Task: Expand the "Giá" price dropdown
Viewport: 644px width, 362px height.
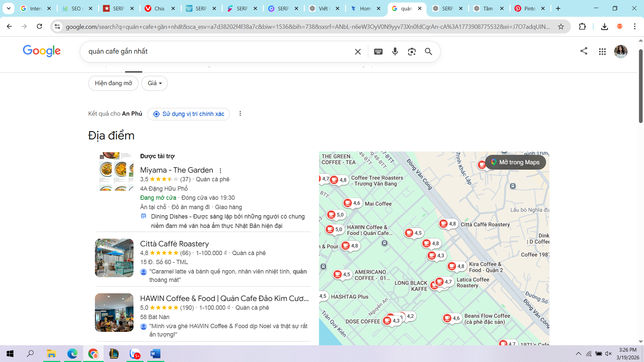Action: point(154,83)
